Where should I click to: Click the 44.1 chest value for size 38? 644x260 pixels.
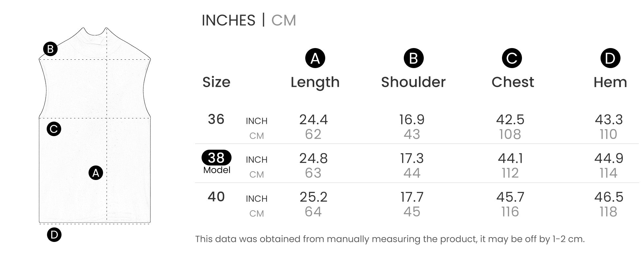pos(510,158)
